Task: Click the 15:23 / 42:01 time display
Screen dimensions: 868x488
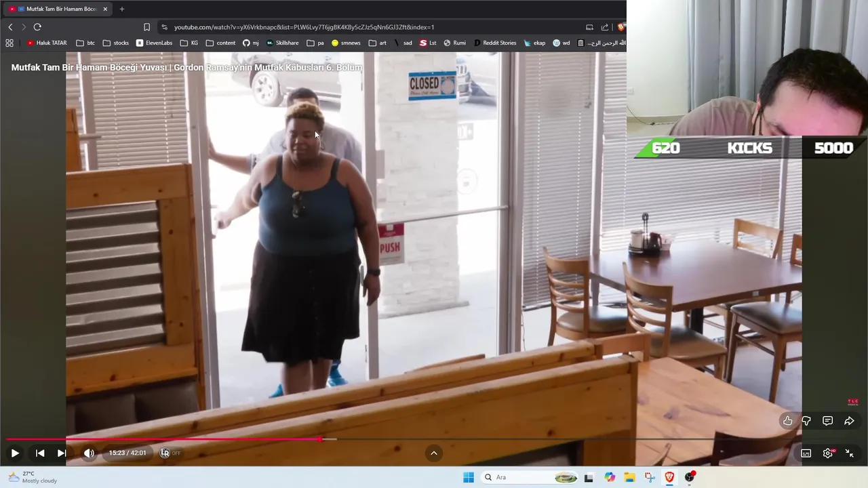Action: [127, 453]
